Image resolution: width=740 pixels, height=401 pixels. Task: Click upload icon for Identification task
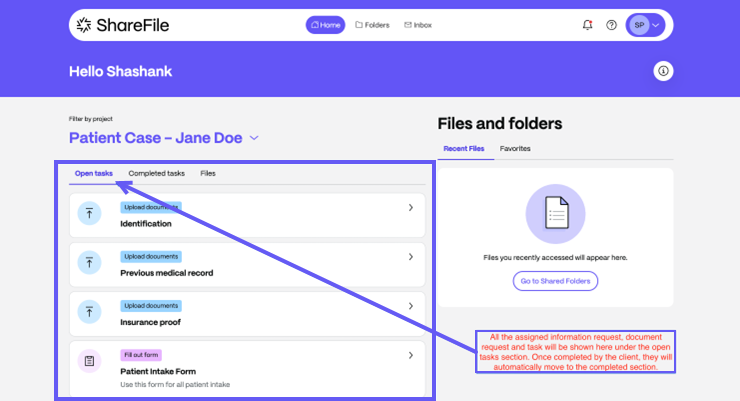90,214
